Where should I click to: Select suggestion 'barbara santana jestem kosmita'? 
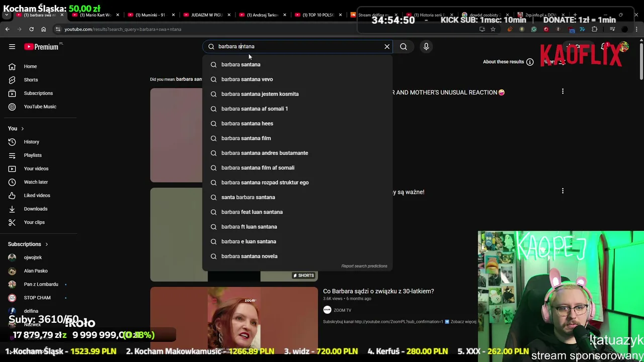click(x=297, y=94)
